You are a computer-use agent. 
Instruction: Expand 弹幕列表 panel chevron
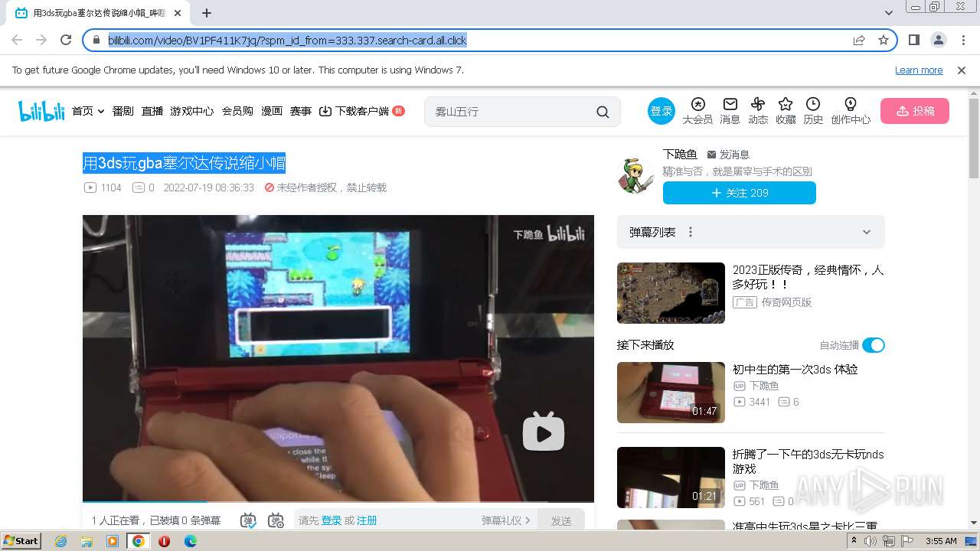coord(867,232)
